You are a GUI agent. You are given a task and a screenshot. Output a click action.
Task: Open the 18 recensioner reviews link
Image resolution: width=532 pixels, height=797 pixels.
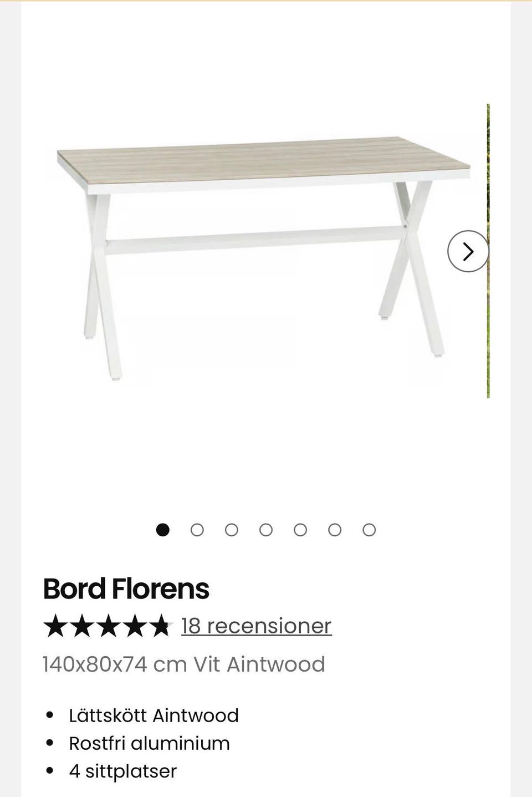[256, 626]
